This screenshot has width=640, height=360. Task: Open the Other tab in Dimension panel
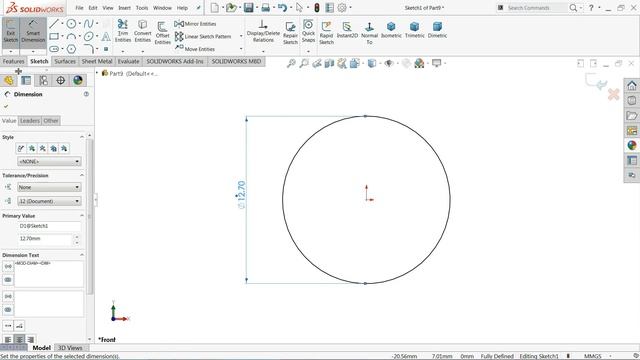coord(51,121)
